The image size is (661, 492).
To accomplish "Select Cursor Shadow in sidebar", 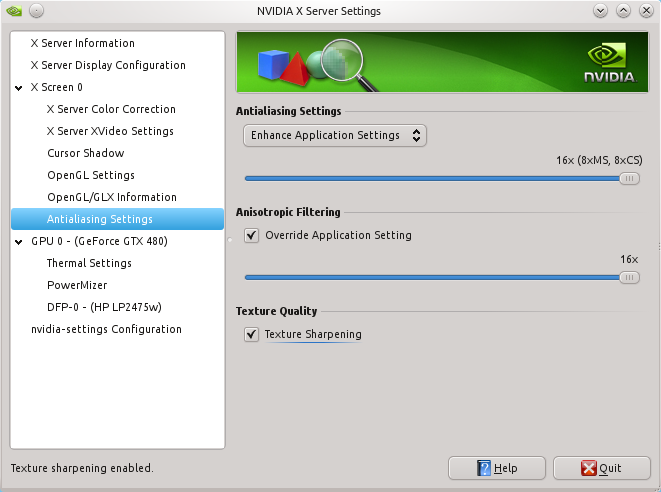I will pos(86,153).
